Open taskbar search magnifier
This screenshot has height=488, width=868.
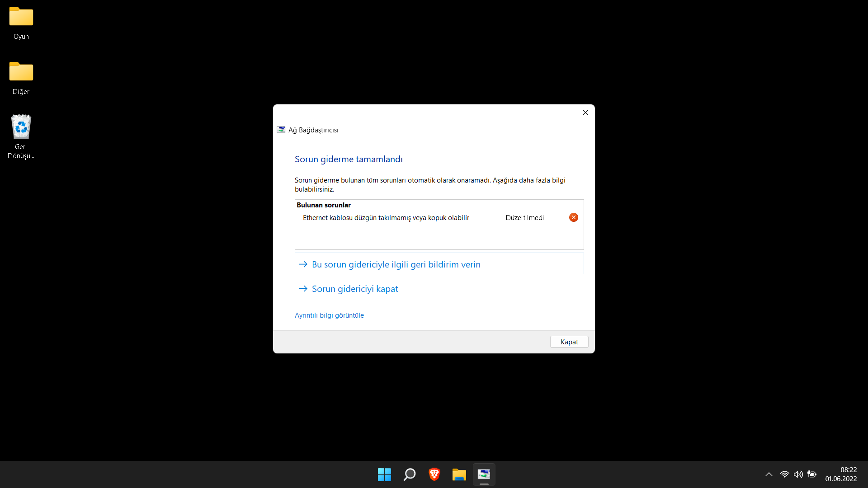pos(410,474)
